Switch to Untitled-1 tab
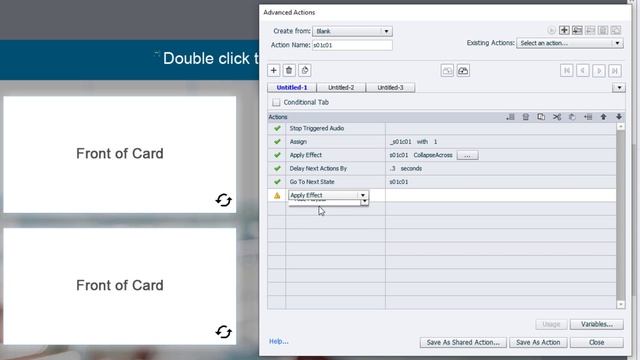This screenshot has height=360, width=640. tap(292, 87)
